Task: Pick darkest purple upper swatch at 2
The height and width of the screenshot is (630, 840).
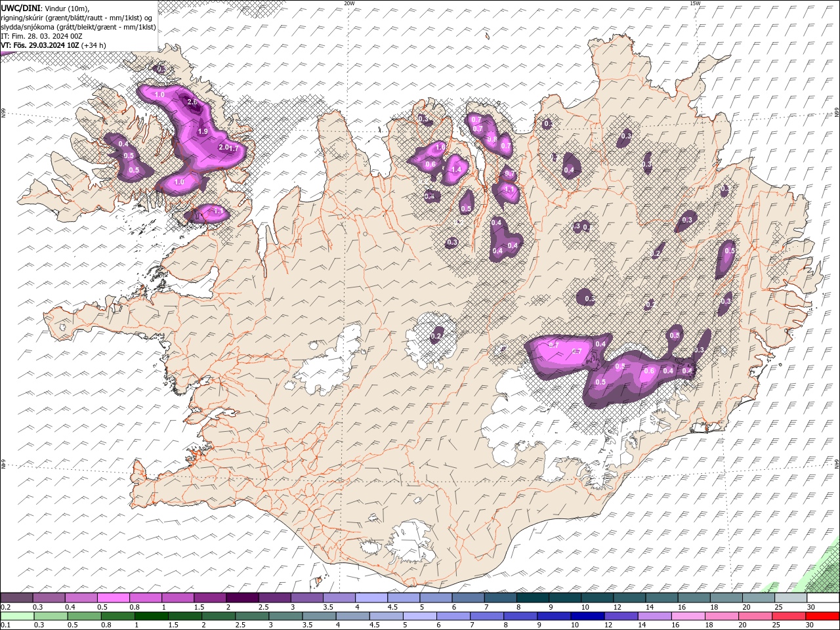Action: coord(241,598)
